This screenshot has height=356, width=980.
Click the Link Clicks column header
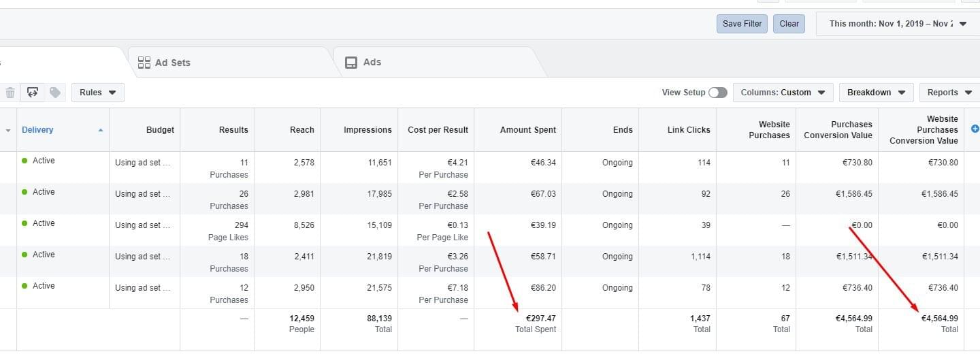coord(688,130)
